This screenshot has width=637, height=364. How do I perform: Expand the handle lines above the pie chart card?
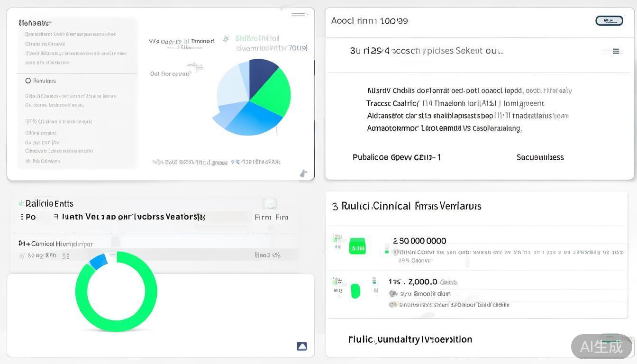(298, 14)
